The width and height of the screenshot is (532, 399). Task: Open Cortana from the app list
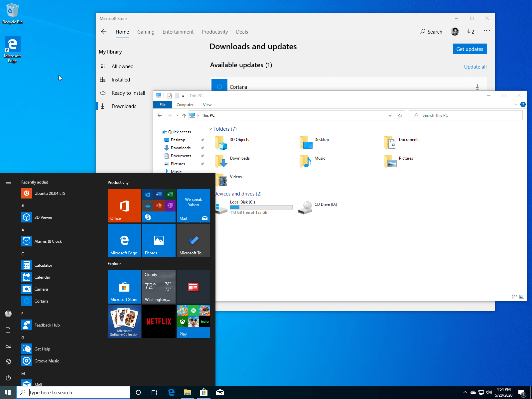pyautogui.click(x=60, y=301)
